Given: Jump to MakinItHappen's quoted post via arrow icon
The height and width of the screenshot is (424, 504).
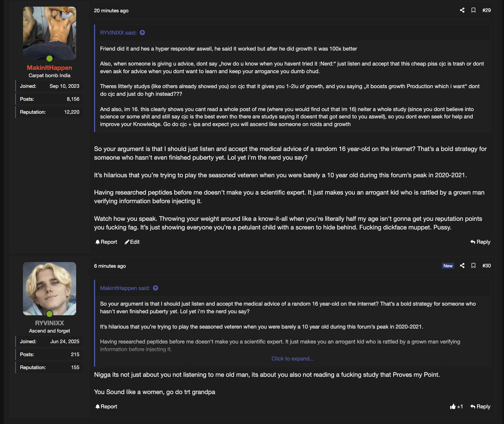Looking at the screenshot, I should [x=156, y=288].
